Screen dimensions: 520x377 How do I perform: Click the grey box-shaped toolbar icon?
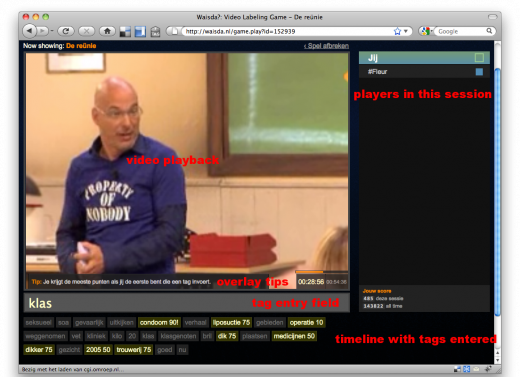coord(155,32)
